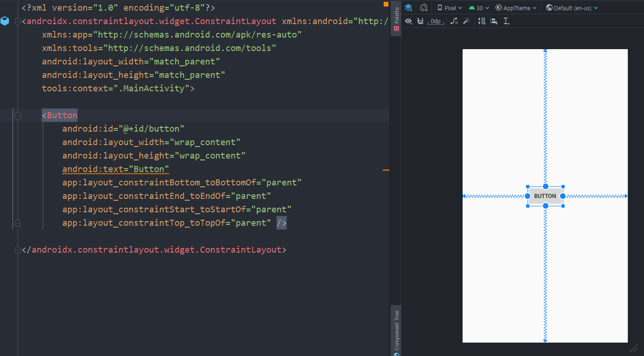Toggle autoconnect to parent magnet icon
The image size is (644, 356).
[x=420, y=21]
